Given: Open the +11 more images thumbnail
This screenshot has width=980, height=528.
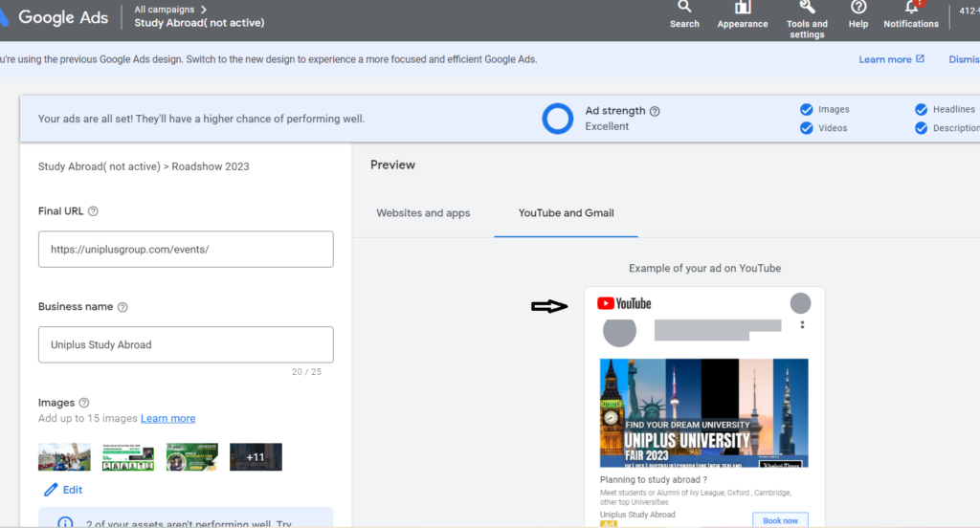Looking at the screenshot, I should tap(256, 457).
